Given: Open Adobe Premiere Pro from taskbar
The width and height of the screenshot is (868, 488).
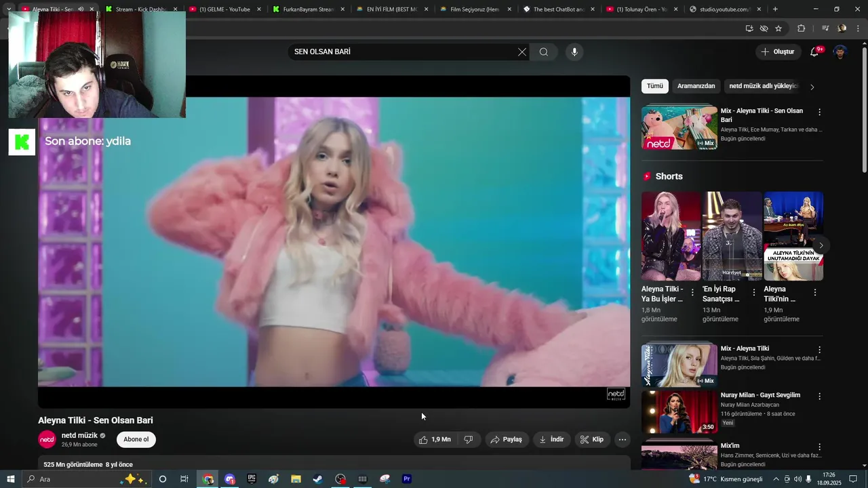Looking at the screenshot, I should tap(407, 479).
